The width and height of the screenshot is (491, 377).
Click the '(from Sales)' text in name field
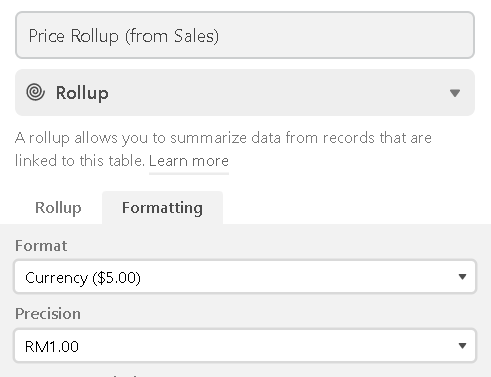point(172,36)
